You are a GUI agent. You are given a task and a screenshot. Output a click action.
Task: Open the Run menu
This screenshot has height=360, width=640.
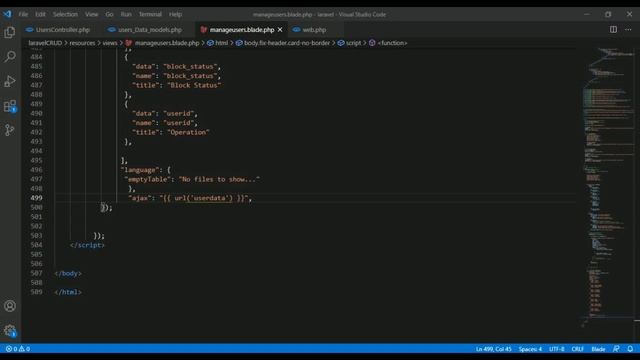(126, 14)
